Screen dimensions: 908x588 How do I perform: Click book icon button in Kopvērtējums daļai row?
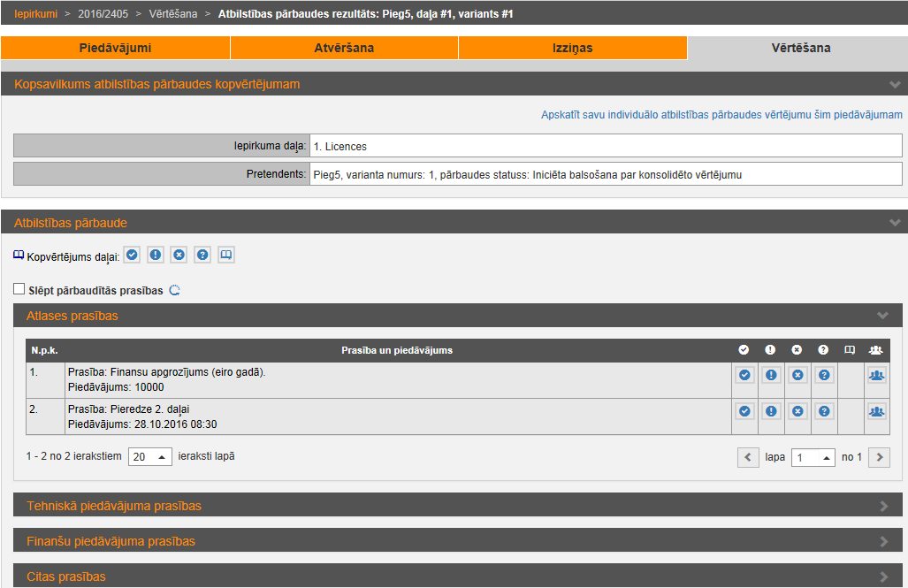click(226, 256)
